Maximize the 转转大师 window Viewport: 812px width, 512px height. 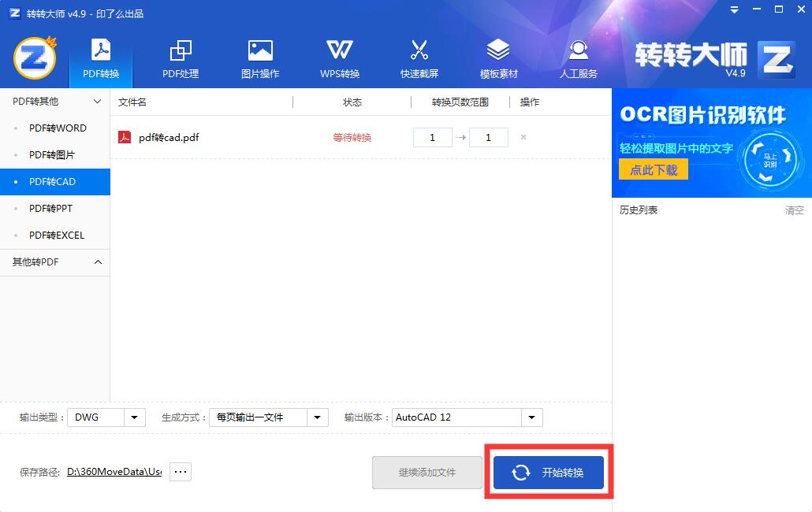(x=779, y=9)
